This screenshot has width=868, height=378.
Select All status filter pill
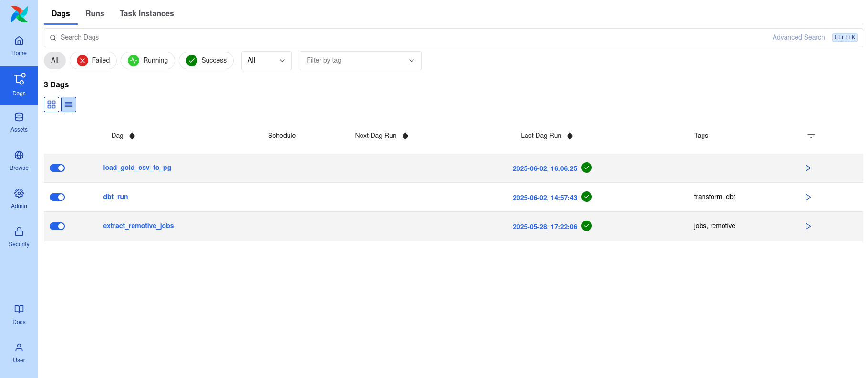click(55, 61)
